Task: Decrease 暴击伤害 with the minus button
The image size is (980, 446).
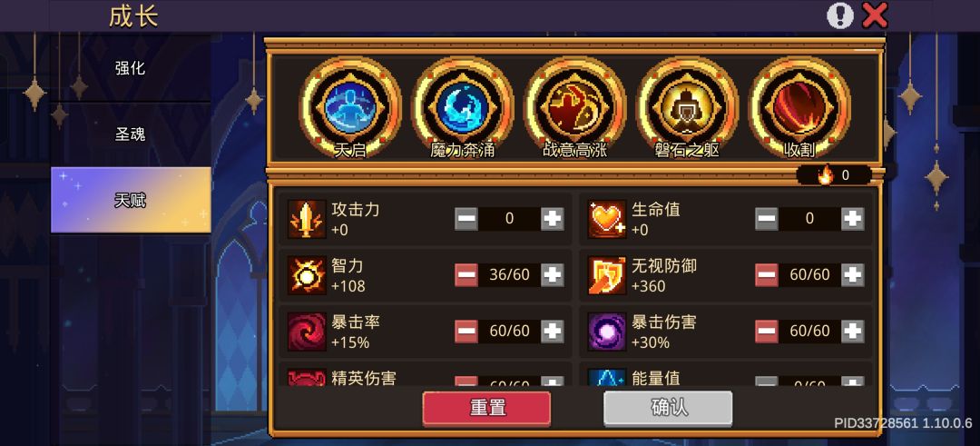Action: [x=767, y=332]
